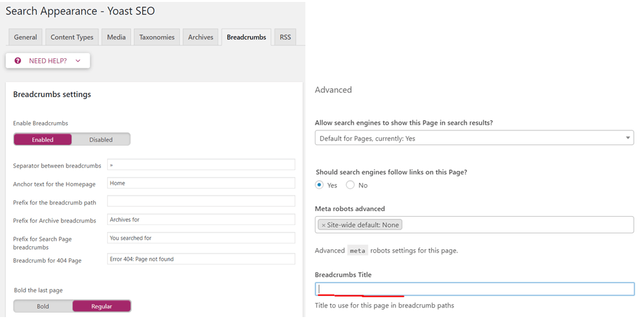Expand the NEED HELP? chevron
Image resolution: width=644 pixels, height=319 pixels.
(x=78, y=61)
